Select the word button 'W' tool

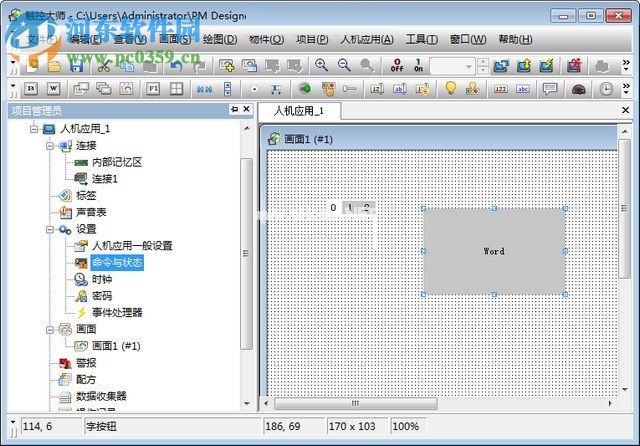coord(53,89)
